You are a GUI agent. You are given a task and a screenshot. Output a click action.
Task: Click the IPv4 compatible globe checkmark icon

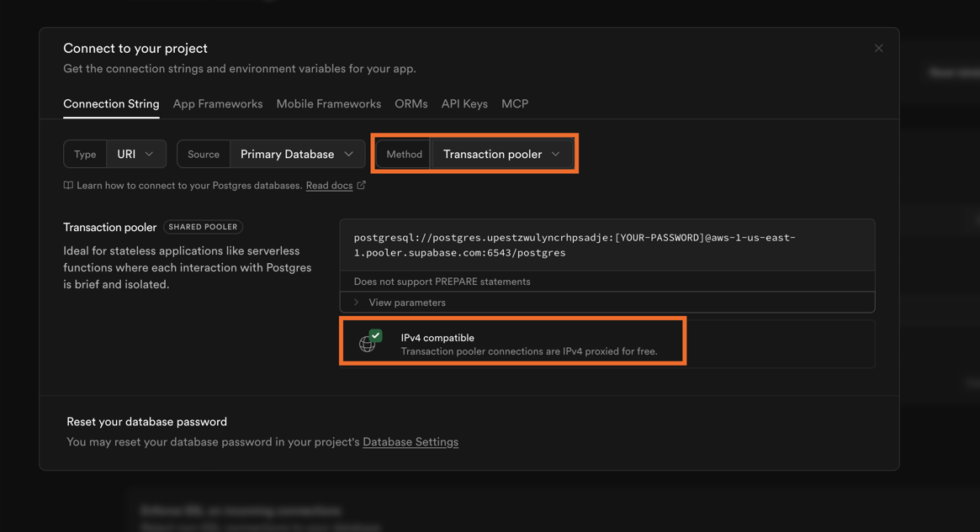370,341
